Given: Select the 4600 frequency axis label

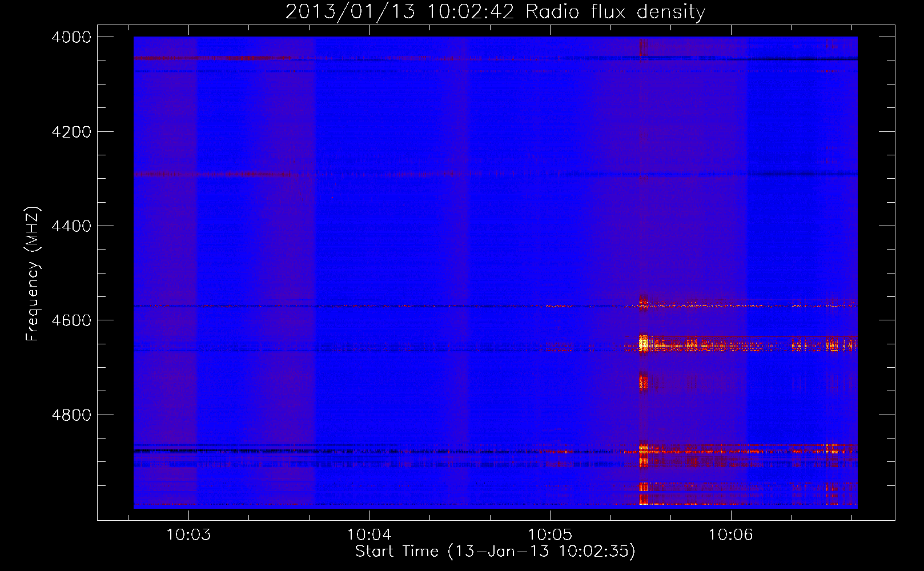Looking at the screenshot, I should click(71, 320).
